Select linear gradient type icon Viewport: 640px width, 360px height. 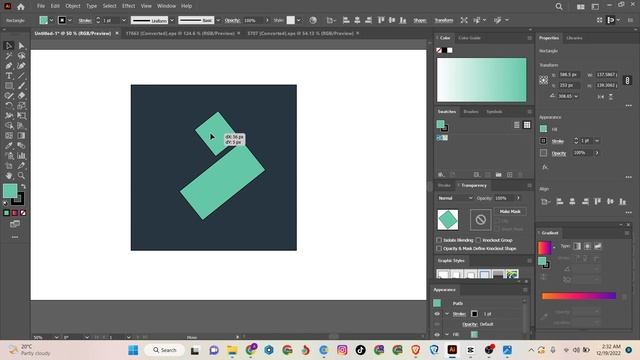(x=577, y=246)
